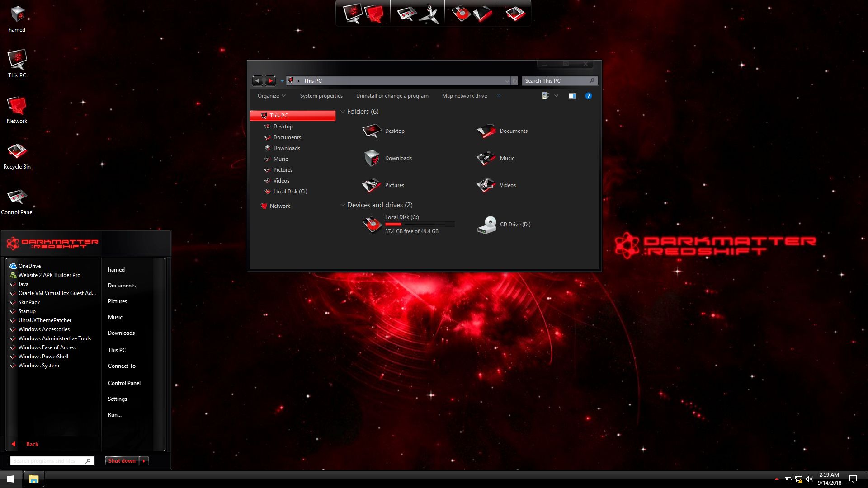Expand the Windows System Start menu item

click(x=39, y=365)
